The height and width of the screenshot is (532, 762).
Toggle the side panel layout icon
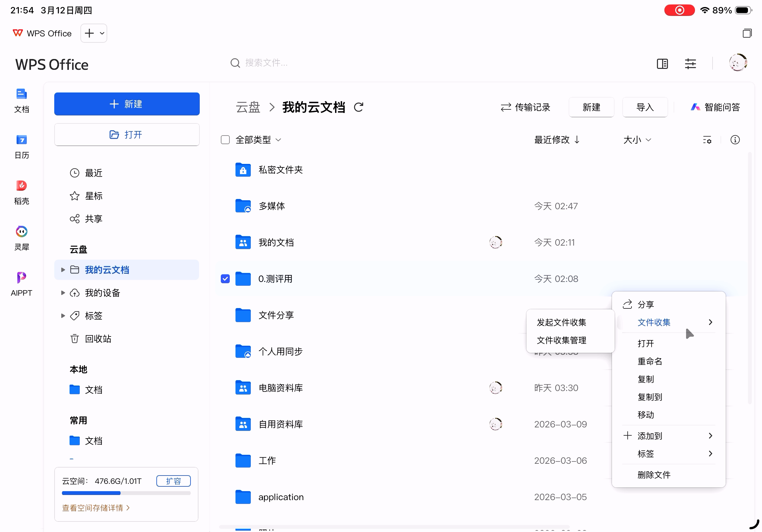coord(662,63)
